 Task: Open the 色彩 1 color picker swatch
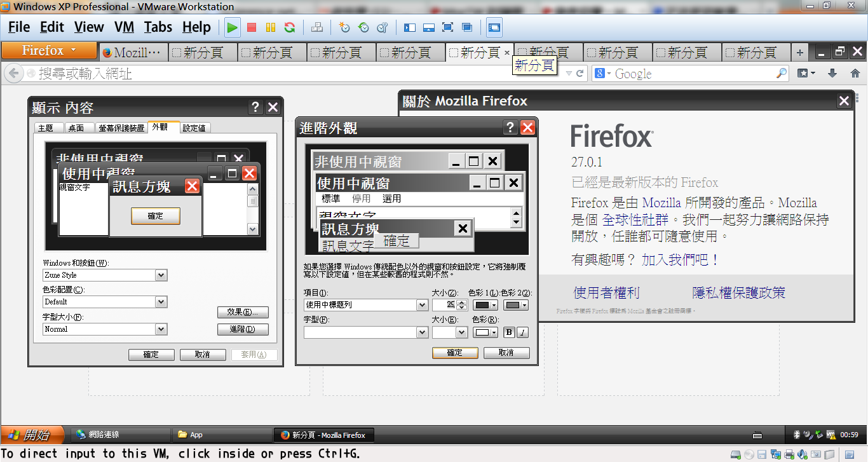[x=486, y=305]
